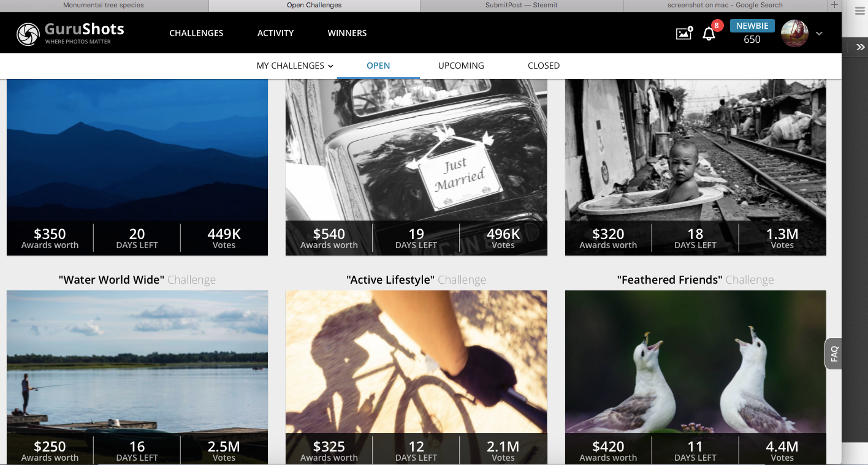Expand the profile dropdown arrow
This screenshot has width=868, height=465.
click(819, 34)
